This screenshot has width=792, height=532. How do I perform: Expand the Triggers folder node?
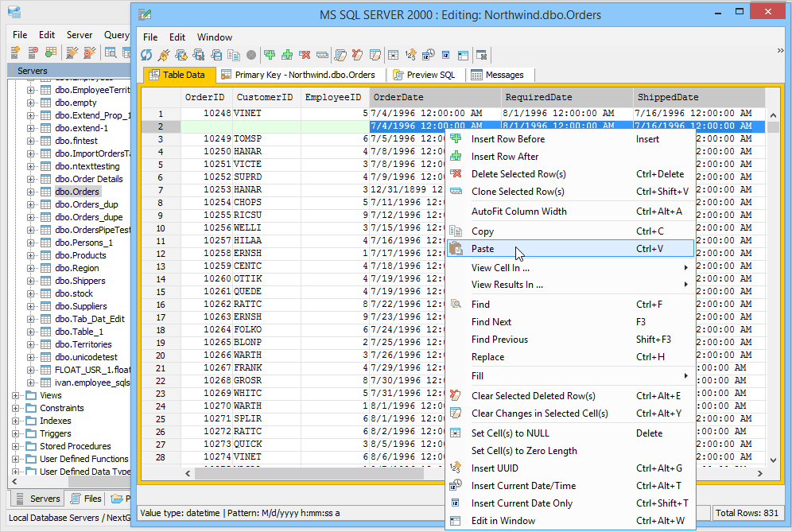click(x=16, y=433)
